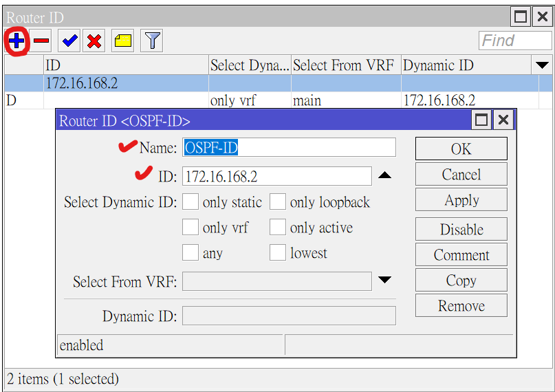Check the 'only loopback' option
This screenshot has width=555, height=392.
pyautogui.click(x=278, y=202)
